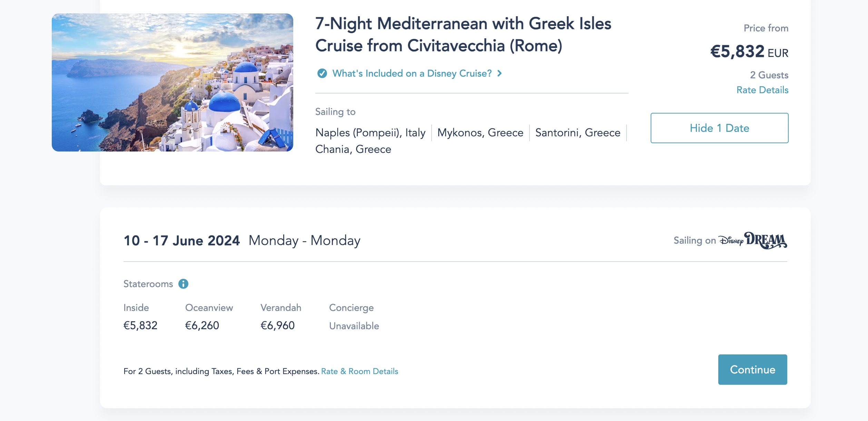
Task: Click the unavailable Concierge stateroom option
Action: click(x=354, y=317)
